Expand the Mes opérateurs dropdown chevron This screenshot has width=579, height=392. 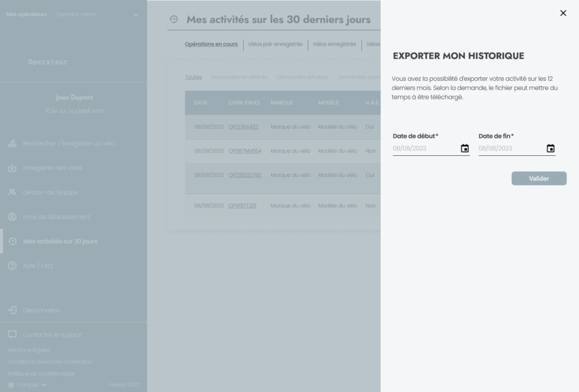tap(136, 15)
